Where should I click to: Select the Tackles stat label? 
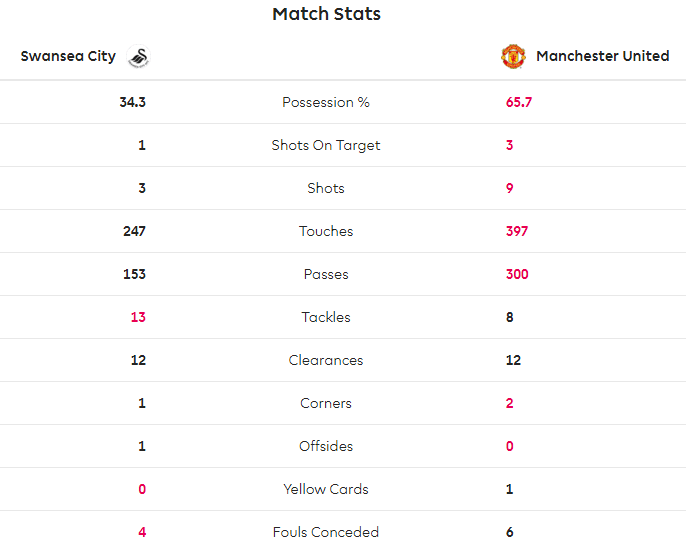point(326,317)
